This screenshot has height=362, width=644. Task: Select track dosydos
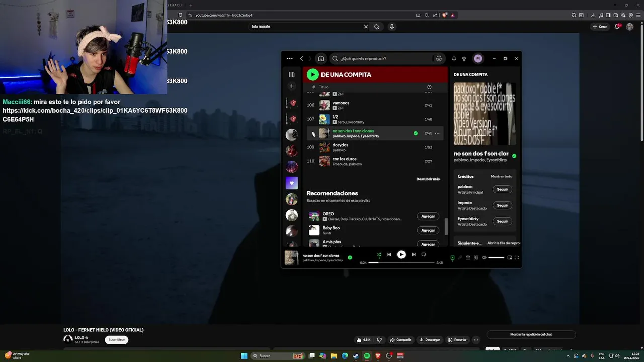pos(375,147)
